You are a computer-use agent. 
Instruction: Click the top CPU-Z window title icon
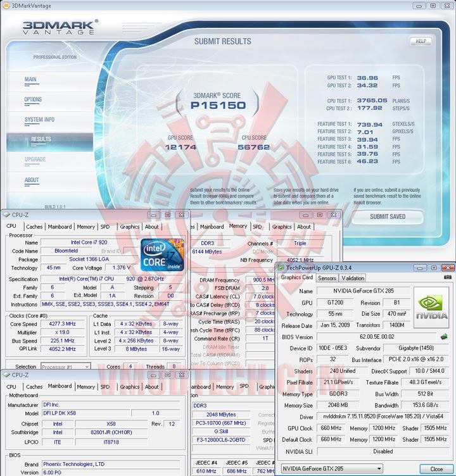tap(6, 215)
